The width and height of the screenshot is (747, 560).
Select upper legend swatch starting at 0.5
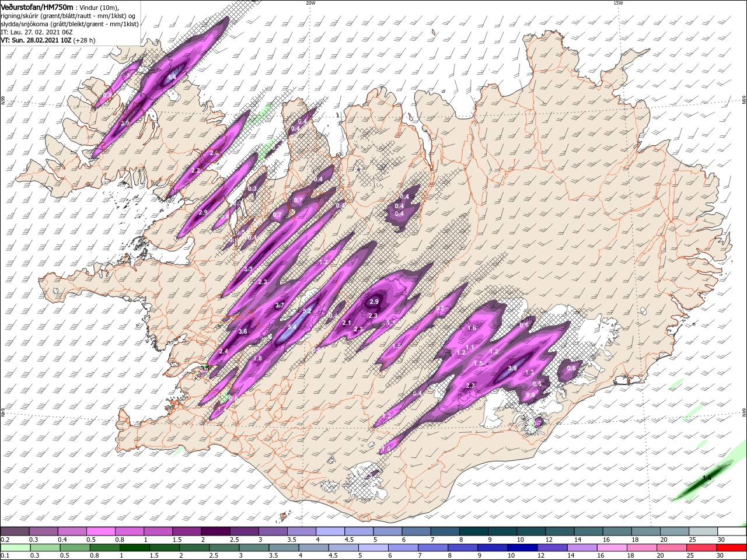pyautogui.click(x=101, y=531)
